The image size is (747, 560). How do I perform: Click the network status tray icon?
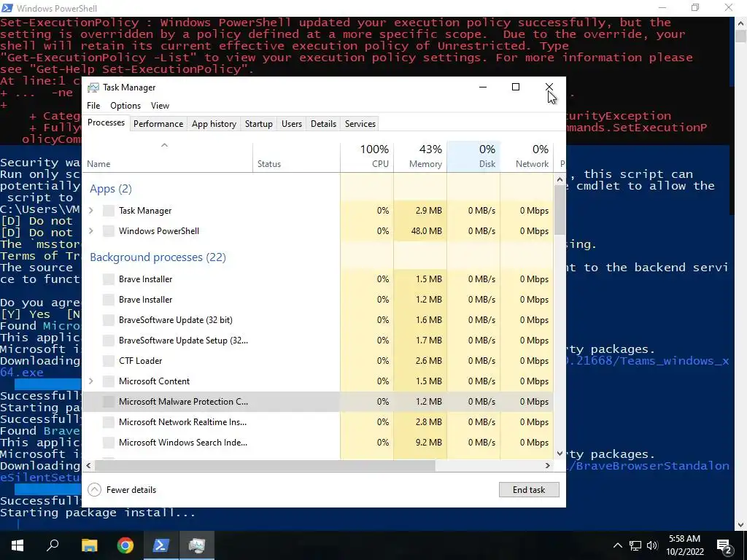tap(635, 545)
